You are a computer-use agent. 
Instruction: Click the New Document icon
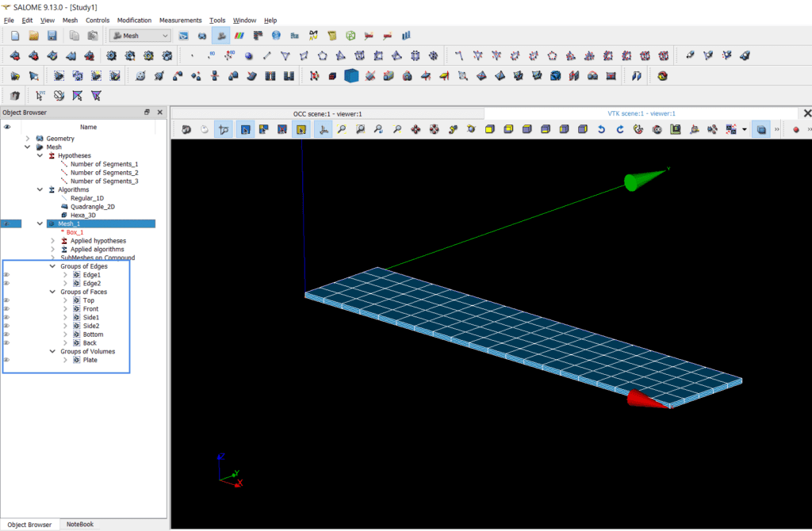click(13, 35)
